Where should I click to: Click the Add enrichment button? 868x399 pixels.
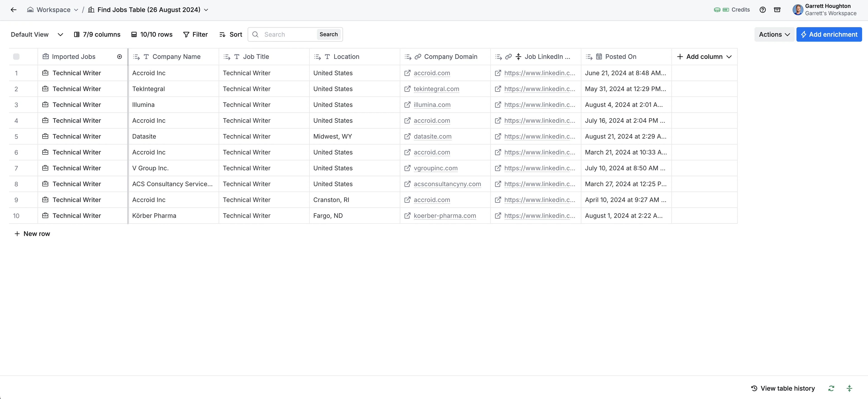pyautogui.click(x=829, y=34)
